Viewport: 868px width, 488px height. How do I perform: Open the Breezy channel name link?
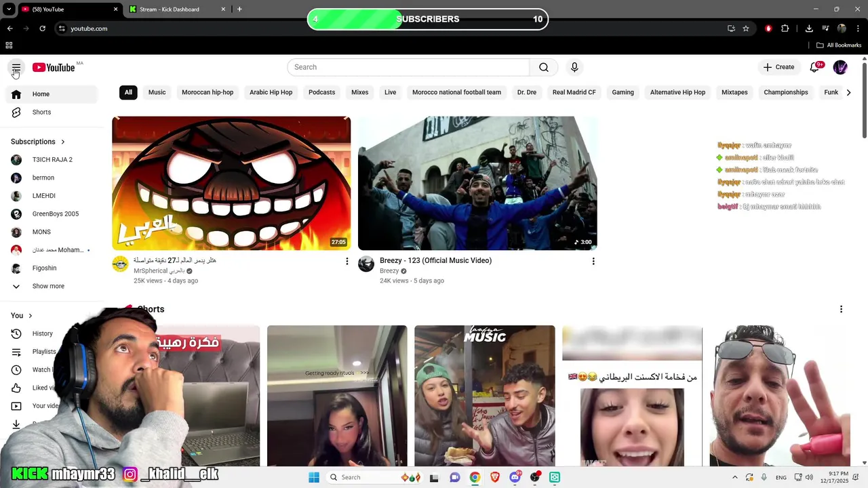389,271
